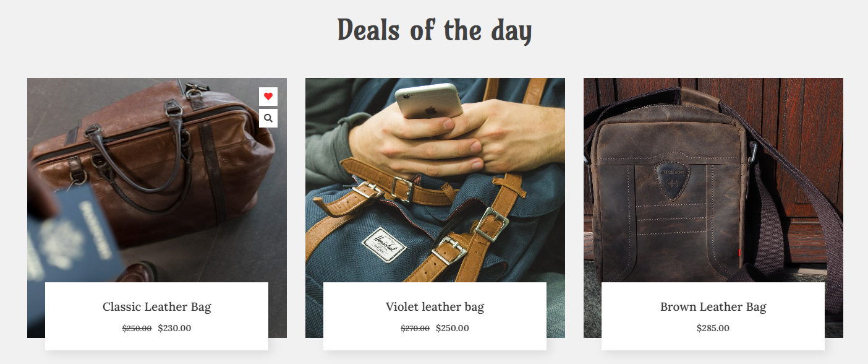Click the smartphone held in the middle photo
The height and width of the screenshot is (364, 868).
[429, 101]
